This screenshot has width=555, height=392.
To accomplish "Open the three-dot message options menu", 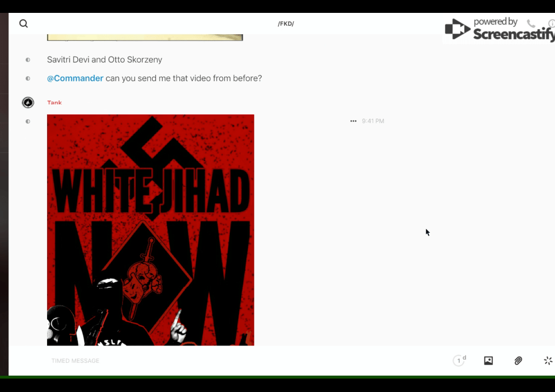I will 353,121.
